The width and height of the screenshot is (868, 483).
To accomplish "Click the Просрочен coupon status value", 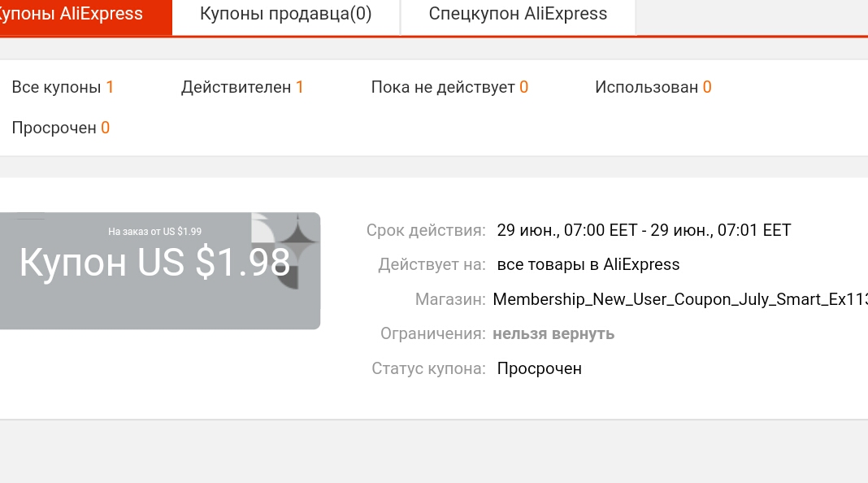I will 539,369.
